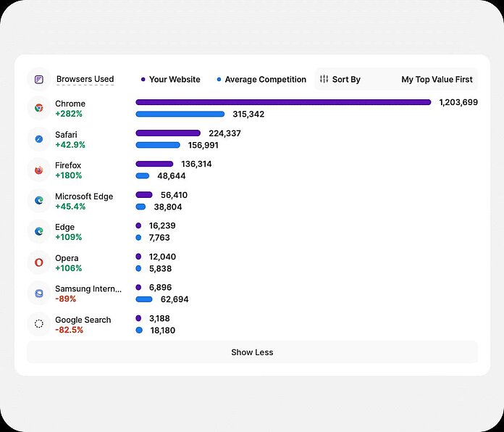Click the Microsoft Edge row icon
Screen dimensions: 504x432
click(x=39, y=201)
